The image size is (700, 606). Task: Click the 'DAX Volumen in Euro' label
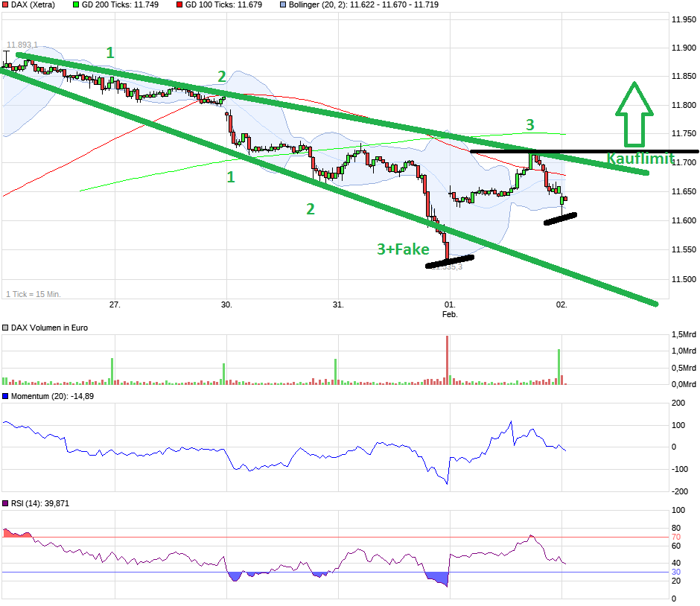click(50, 328)
